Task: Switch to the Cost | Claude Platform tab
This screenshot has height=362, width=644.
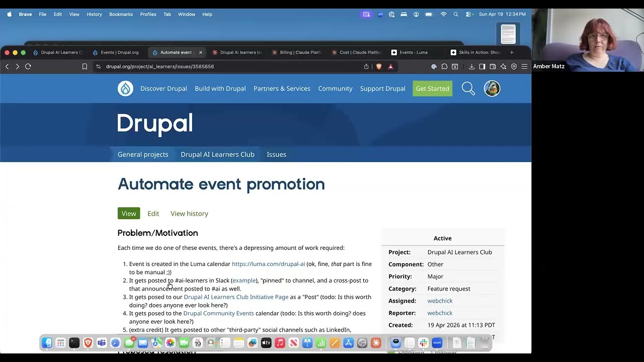Action: pos(356,52)
